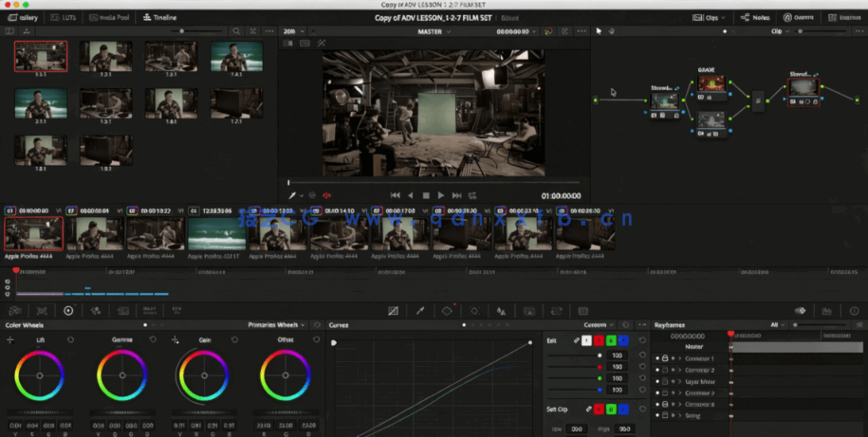This screenshot has width=868, height=437.
Task: Open the Scopes palette icon
Action: pos(827,311)
